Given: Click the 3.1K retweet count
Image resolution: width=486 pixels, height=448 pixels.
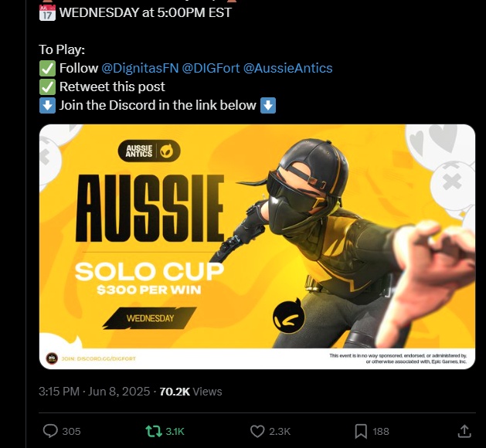Looking at the screenshot, I should tap(175, 431).
